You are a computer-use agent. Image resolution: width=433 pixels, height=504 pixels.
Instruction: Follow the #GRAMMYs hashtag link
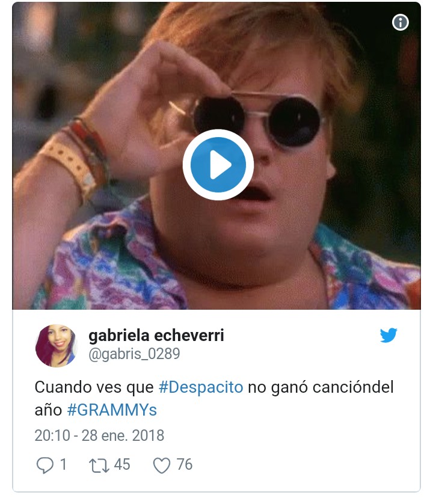[x=112, y=410]
